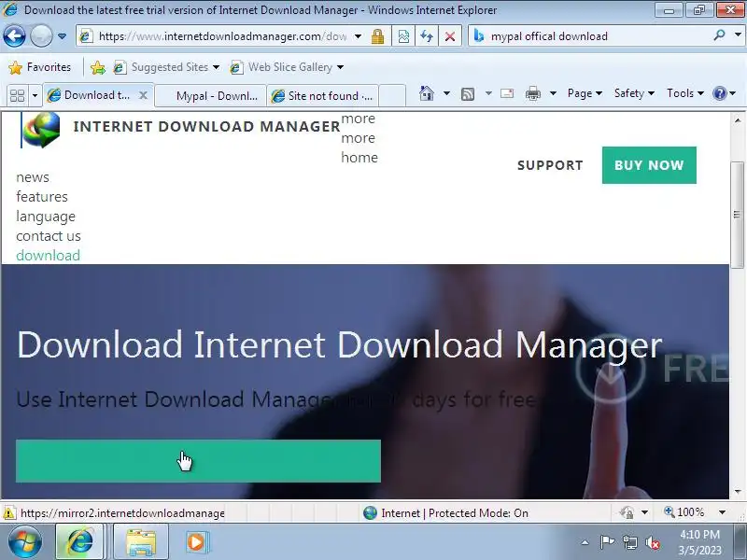This screenshot has width=747, height=560.
Task: Click Internet Protected Mode status text
Action: coord(455,512)
